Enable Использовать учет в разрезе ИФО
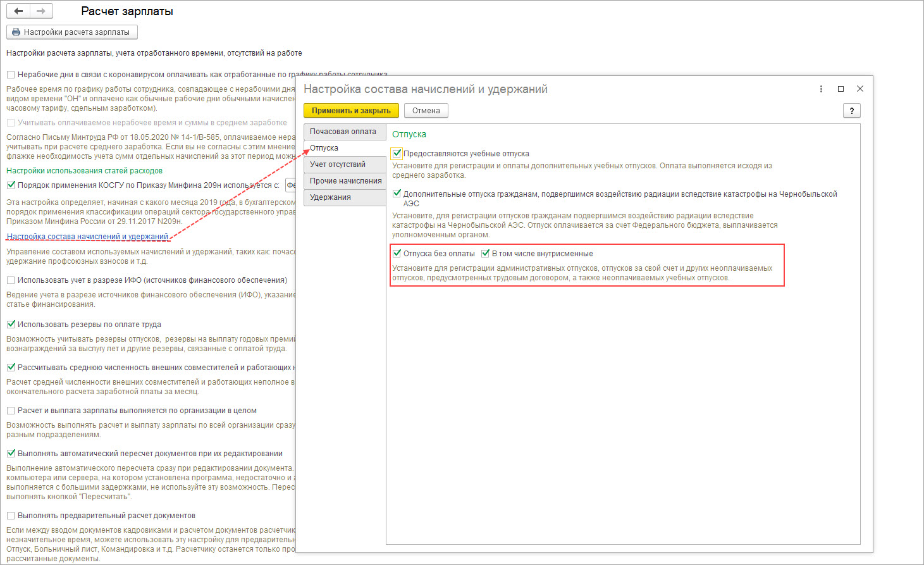This screenshot has height=565, width=924. (11, 280)
